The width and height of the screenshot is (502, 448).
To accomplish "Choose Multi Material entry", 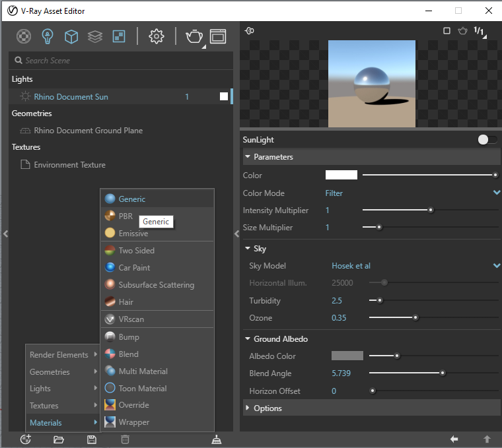I will tap(157, 371).
